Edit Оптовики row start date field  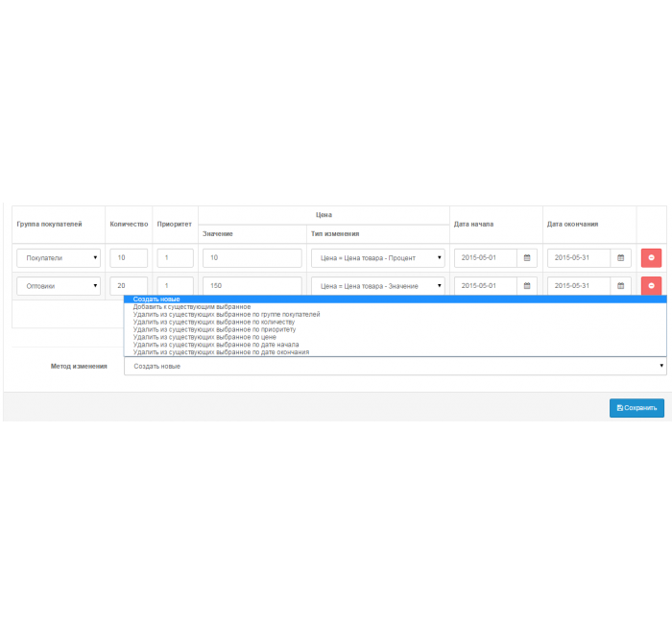pyautogui.click(x=486, y=286)
